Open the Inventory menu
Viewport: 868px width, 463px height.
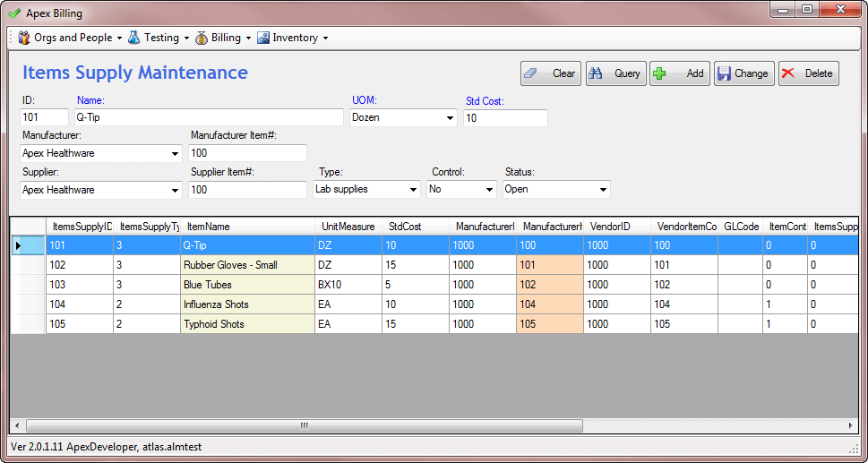[294, 38]
